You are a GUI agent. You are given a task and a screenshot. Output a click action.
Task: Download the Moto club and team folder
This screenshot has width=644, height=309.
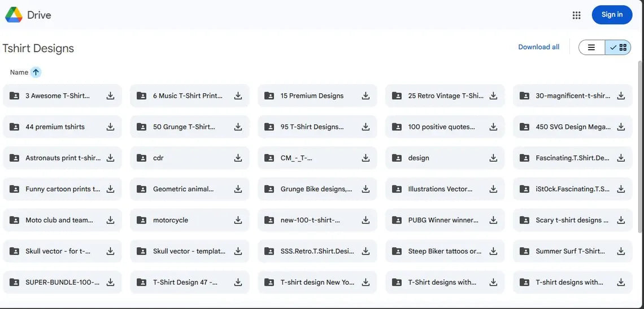[110, 220]
